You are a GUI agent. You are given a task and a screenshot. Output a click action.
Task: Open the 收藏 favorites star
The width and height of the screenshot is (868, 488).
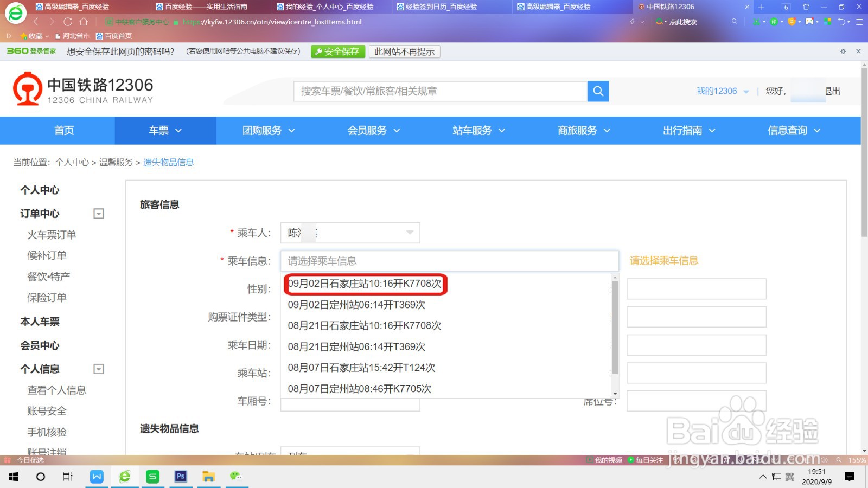click(x=34, y=36)
